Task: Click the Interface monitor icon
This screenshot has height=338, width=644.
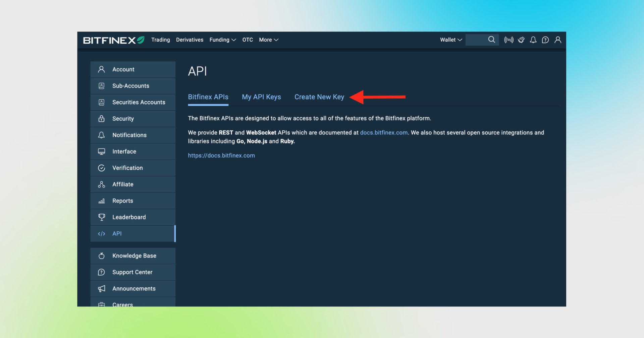Action: [x=102, y=151]
